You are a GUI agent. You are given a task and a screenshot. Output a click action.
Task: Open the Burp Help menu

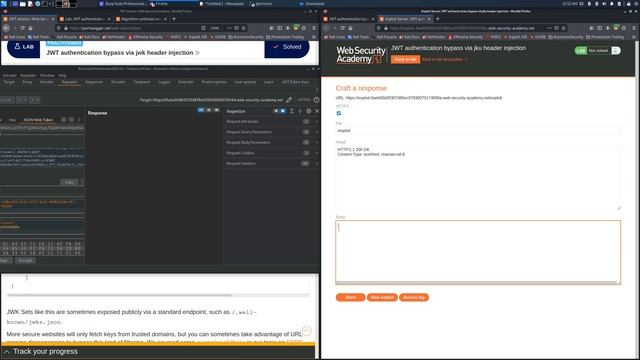[62, 76]
